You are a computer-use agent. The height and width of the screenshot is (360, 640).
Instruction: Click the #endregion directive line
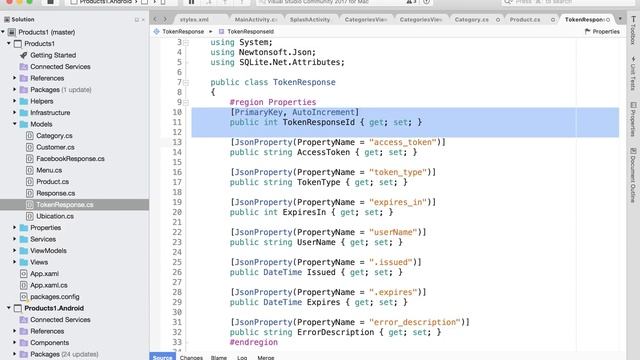coord(253,342)
